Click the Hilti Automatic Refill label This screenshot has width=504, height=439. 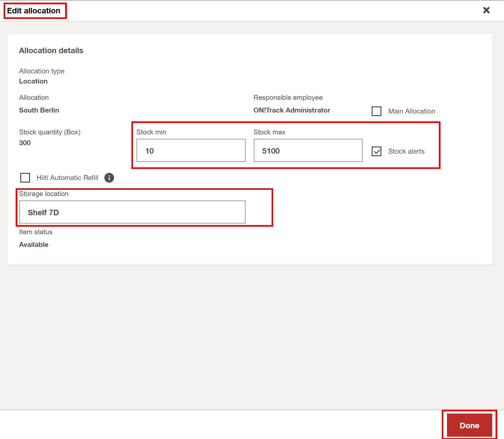pyautogui.click(x=67, y=178)
